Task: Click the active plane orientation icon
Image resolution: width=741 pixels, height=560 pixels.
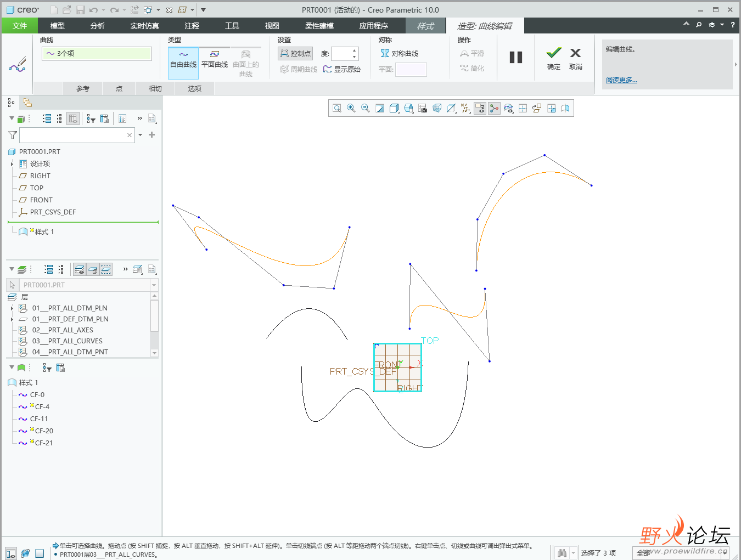Action: tap(537, 109)
